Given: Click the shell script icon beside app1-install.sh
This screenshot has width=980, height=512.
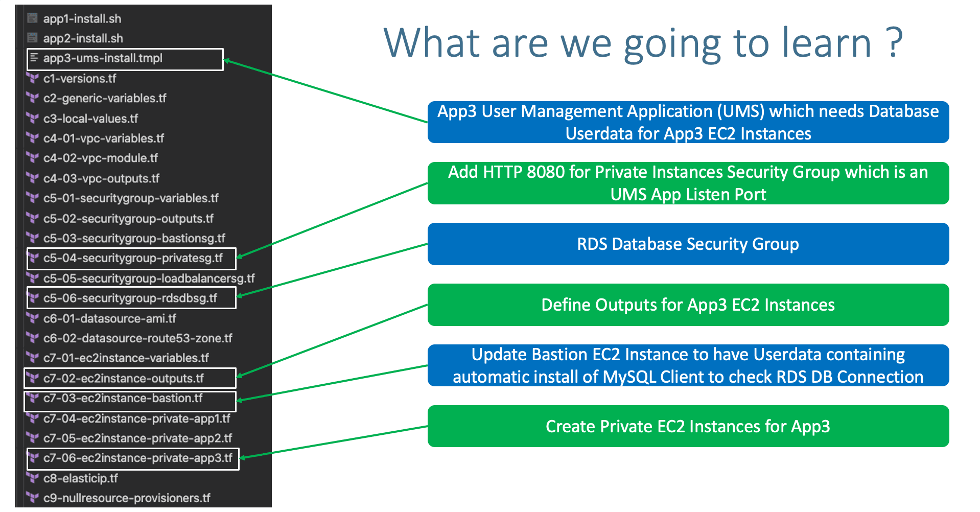Looking at the screenshot, I should point(33,18).
